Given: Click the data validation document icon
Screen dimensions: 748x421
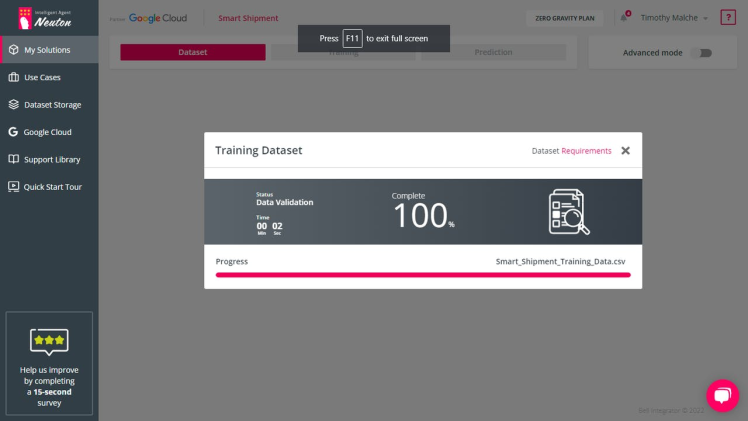Looking at the screenshot, I should (x=569, y=212).
